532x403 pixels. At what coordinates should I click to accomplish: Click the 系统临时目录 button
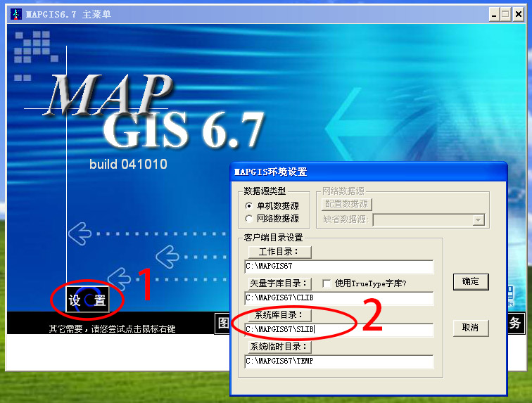[279, 346]
